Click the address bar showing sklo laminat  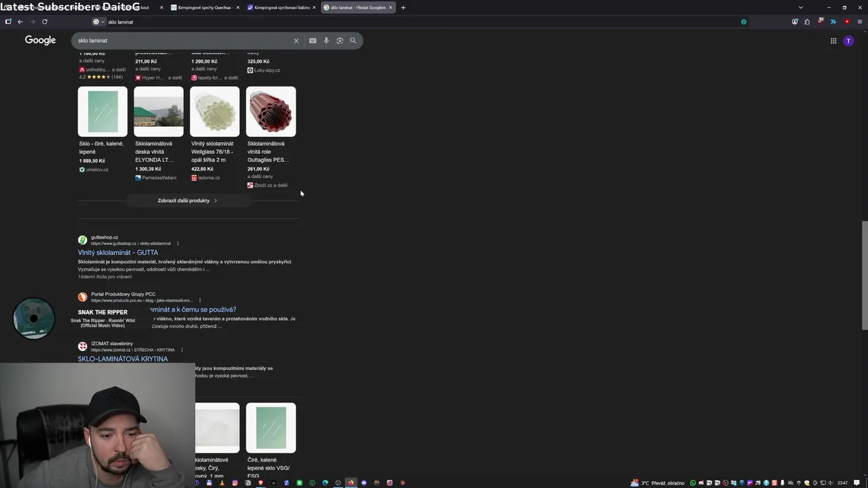coord(420,22)
